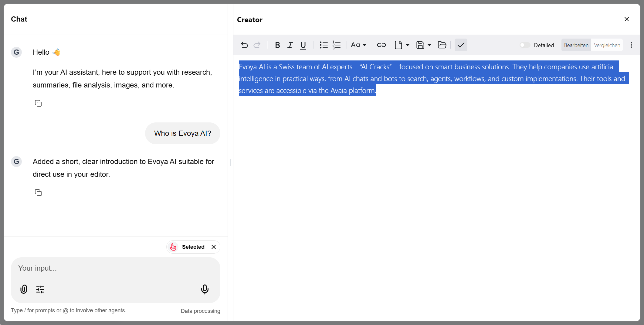Copy the Hello greeting message

[x=38, y=103]
